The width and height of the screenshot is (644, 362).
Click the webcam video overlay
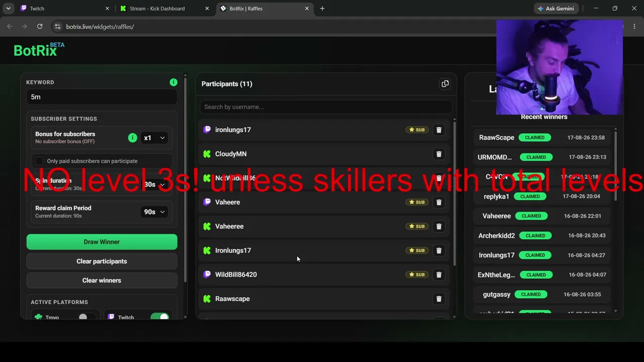(559, 67)
